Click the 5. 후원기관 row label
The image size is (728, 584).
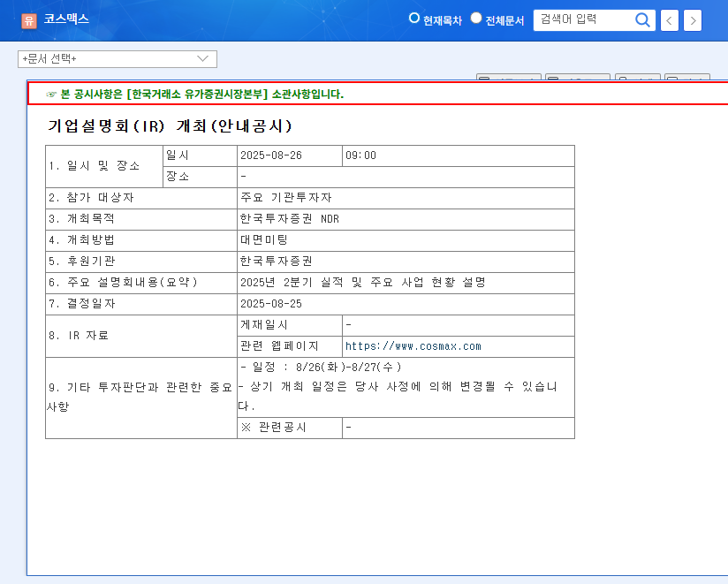tap(141, 262)
